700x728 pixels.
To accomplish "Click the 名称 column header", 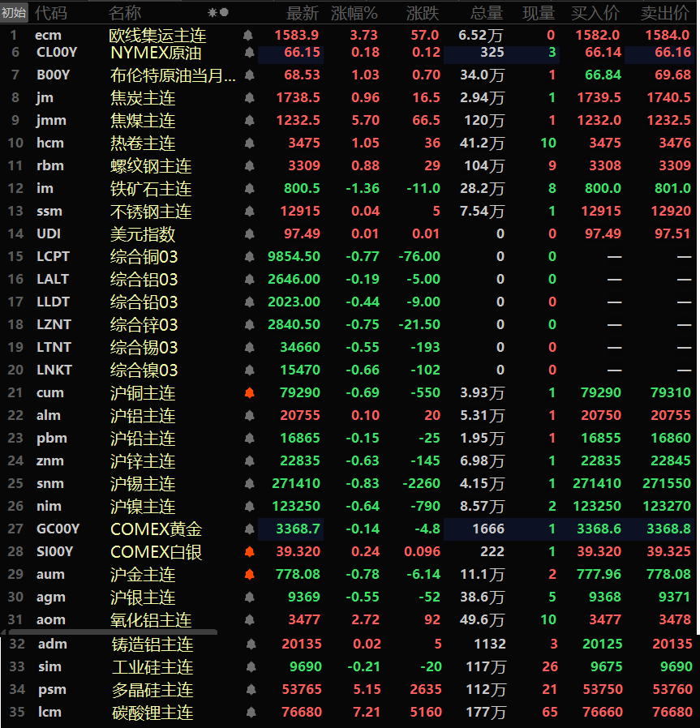I will click(x=125, y=13).
